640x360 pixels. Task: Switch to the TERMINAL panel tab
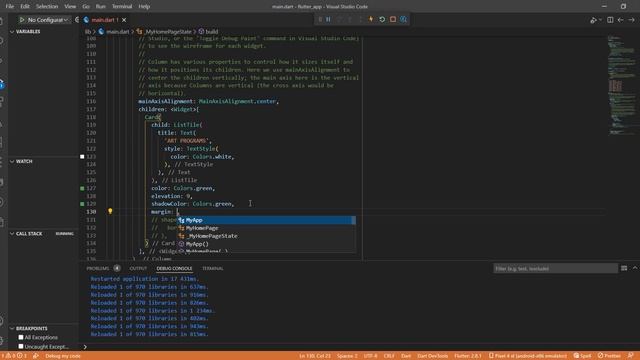[213, 269]
